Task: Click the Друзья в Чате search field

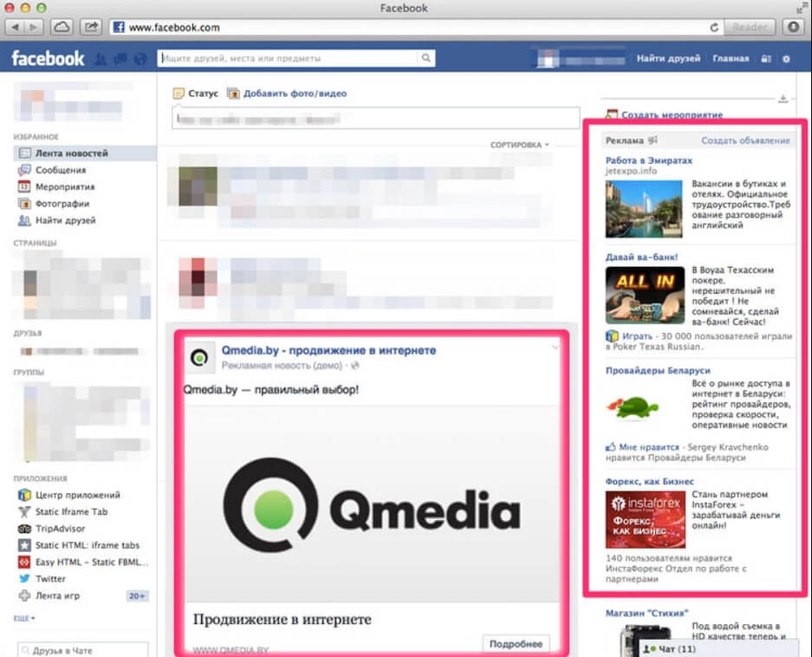Action: [83, 650]
